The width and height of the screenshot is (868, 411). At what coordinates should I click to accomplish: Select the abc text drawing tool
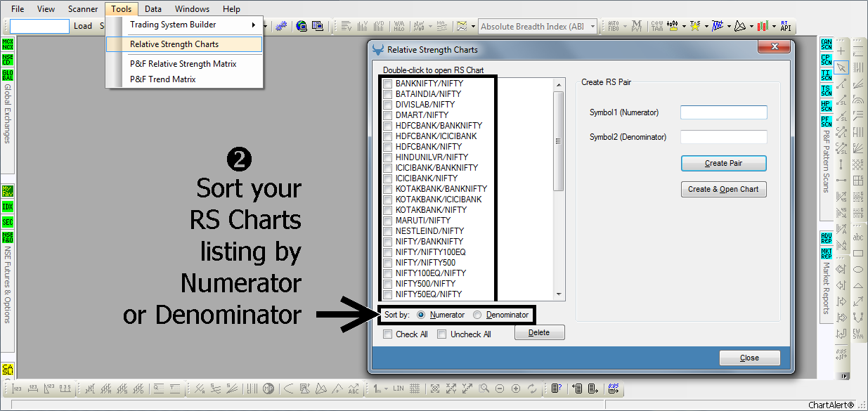click(857, 237)
